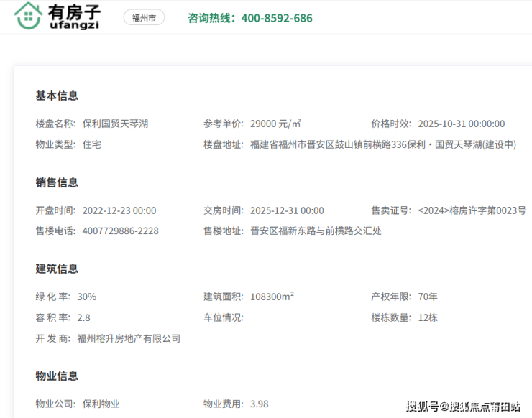
Task: Click the price validity date 2025-10-31
Action: [461, 124]
